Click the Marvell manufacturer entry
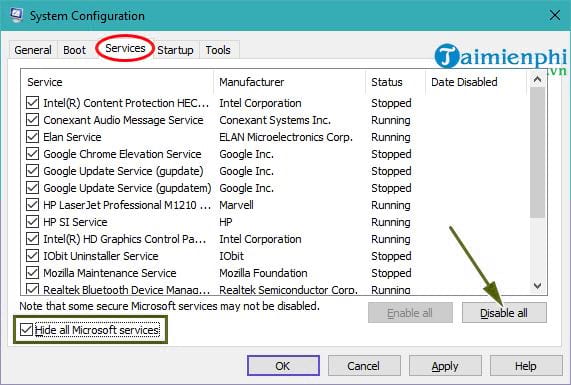The height and width of the screenshot is (385, 571). [236, 205]
